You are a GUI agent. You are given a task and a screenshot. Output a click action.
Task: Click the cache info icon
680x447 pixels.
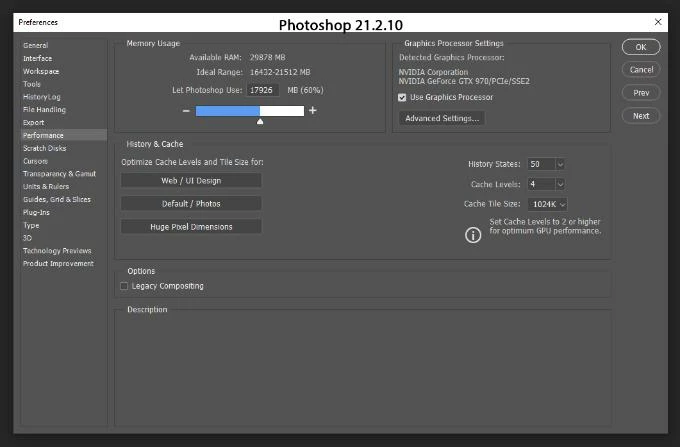pyautogui.click(x=473, y=235)
